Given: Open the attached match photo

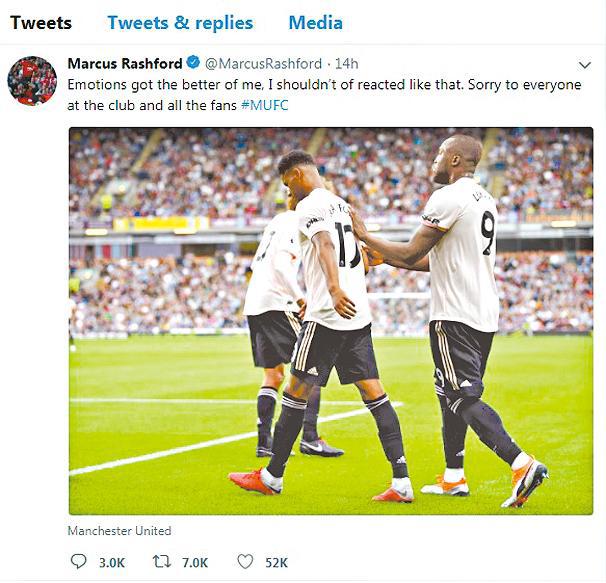Looking at the screenshot, I should (331, 321).
